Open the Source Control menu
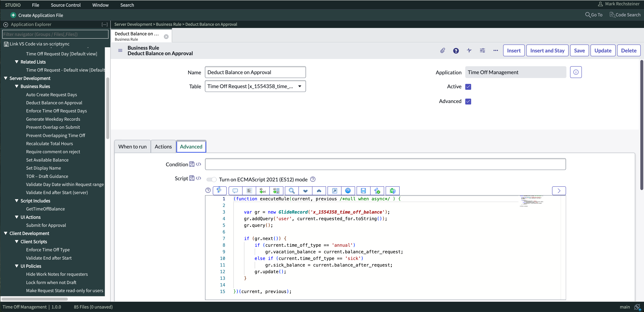This screenshot has width=644, height=312. pyautogui.click(x=65, y=5)
